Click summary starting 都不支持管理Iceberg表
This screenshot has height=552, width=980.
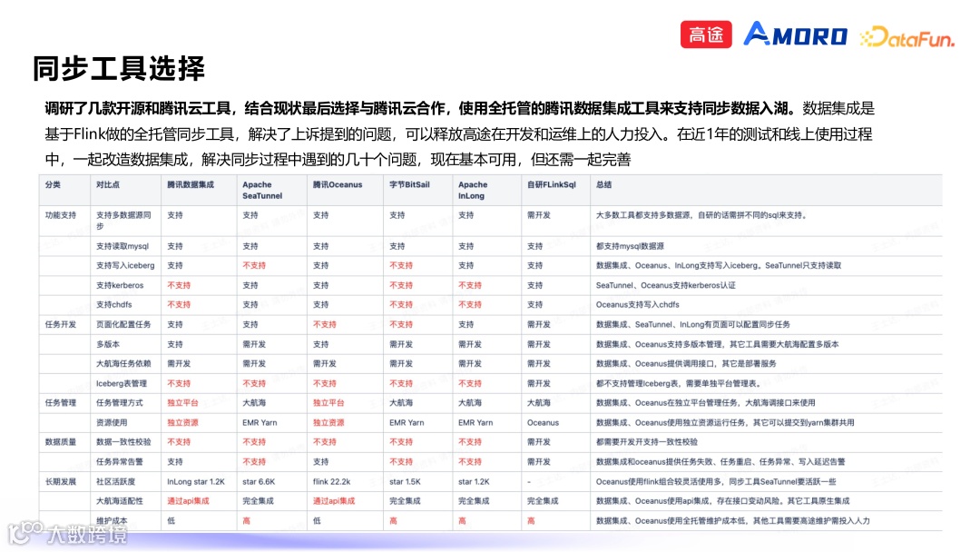point(678,383)
